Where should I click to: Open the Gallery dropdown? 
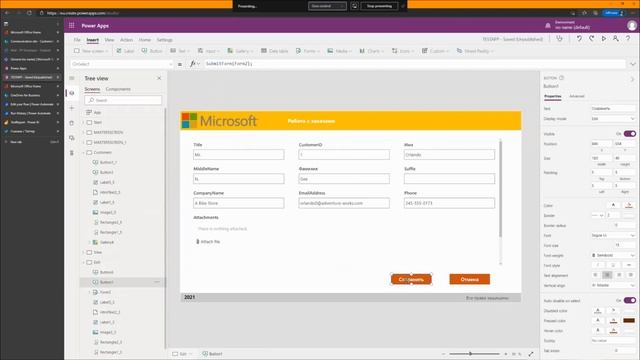point(240,51)
